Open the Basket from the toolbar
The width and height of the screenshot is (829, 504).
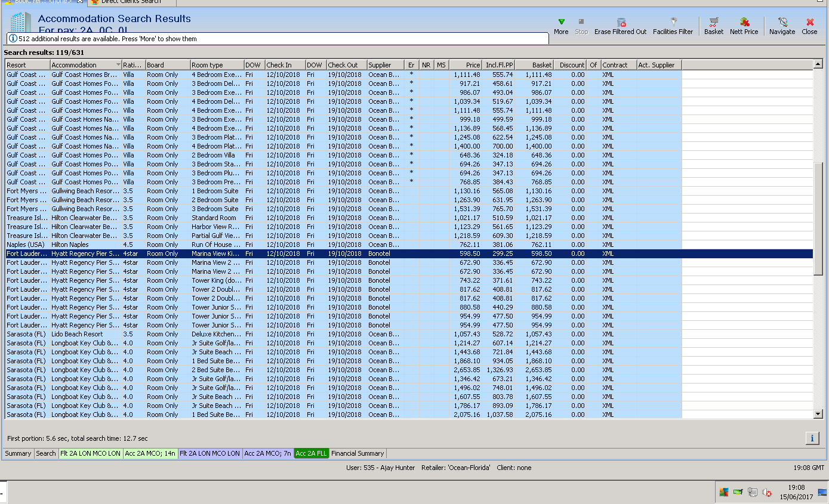[713, 23]
